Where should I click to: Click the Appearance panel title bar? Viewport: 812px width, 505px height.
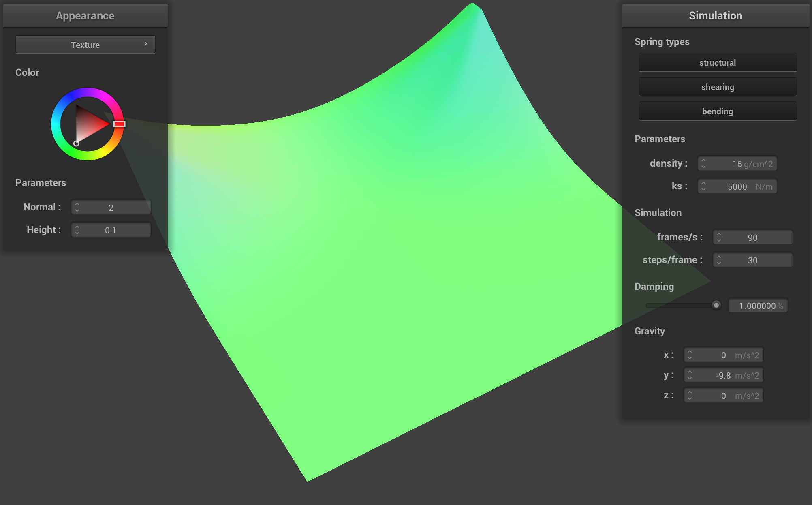85,16
